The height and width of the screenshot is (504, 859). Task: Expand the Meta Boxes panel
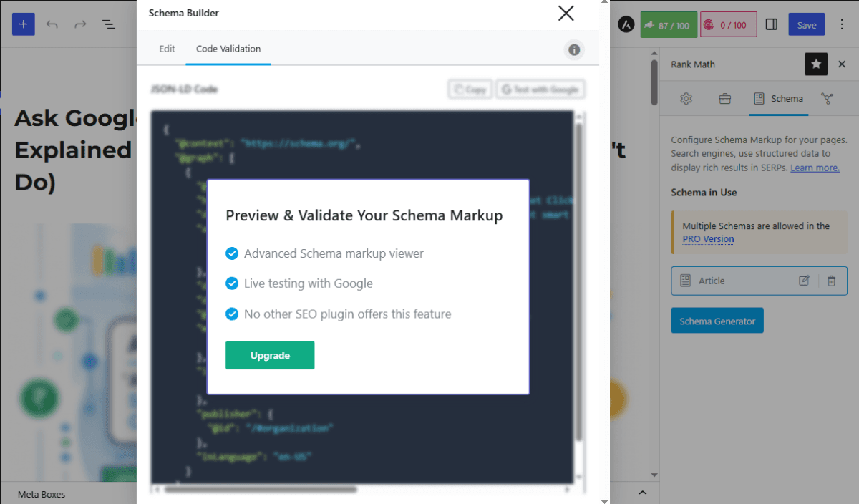[x=643, y=493]
